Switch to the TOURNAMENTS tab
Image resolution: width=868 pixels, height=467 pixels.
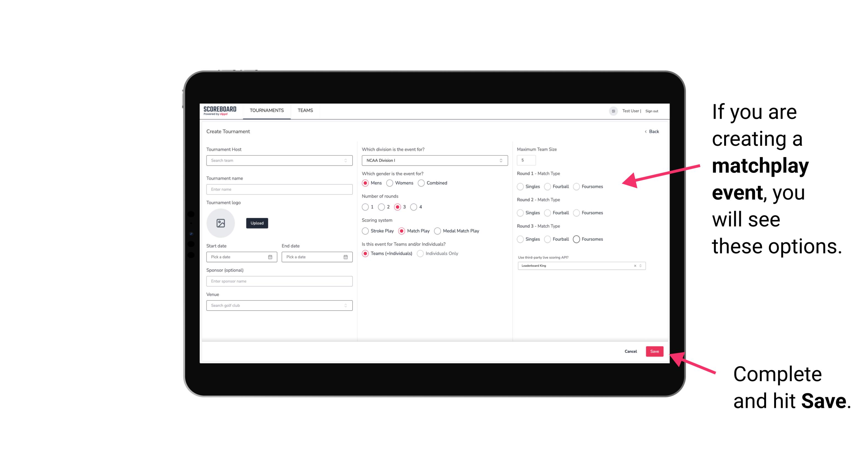[x=266, y=110]
